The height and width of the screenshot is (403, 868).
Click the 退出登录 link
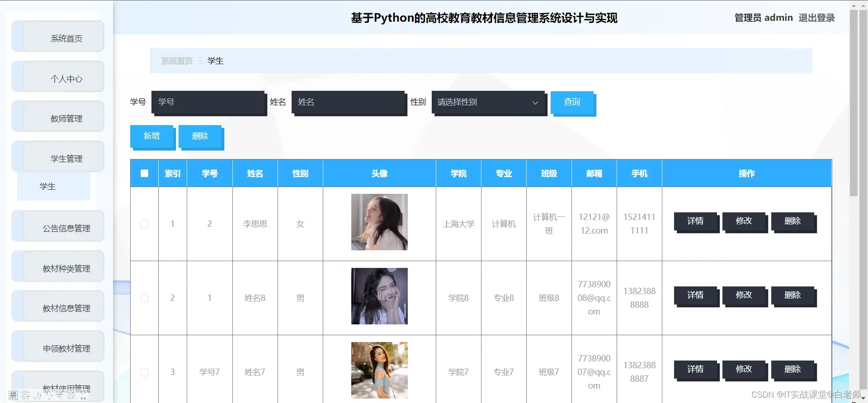(816, 18)
